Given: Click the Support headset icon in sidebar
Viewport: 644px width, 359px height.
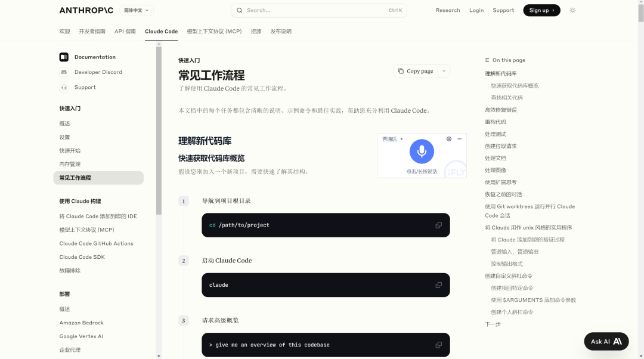Looking at the screenshot, I should point(64,88).
